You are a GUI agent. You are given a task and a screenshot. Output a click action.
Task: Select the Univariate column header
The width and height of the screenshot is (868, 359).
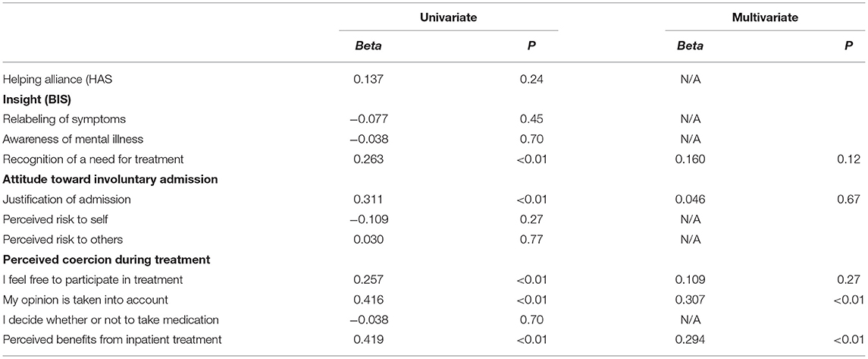coord(449,17)
